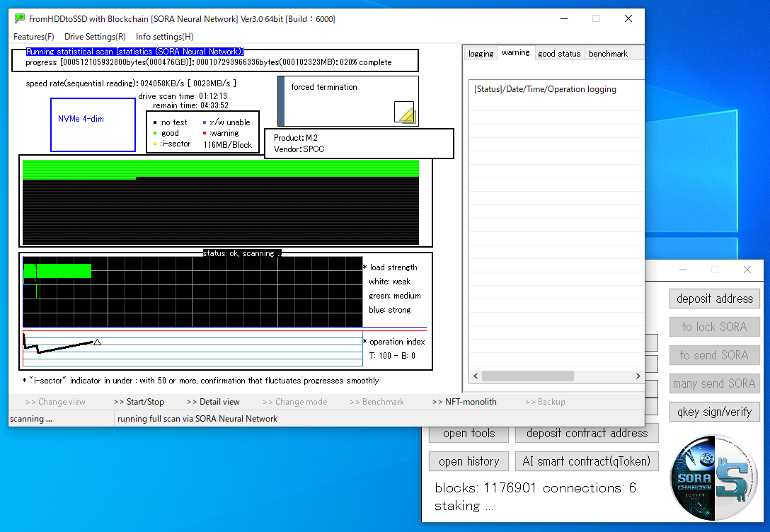This screenshot has height=532, width=770.
Task: Open the Drive Settings(R) menu
Action: pyautogui.click(x=95, y=37)
